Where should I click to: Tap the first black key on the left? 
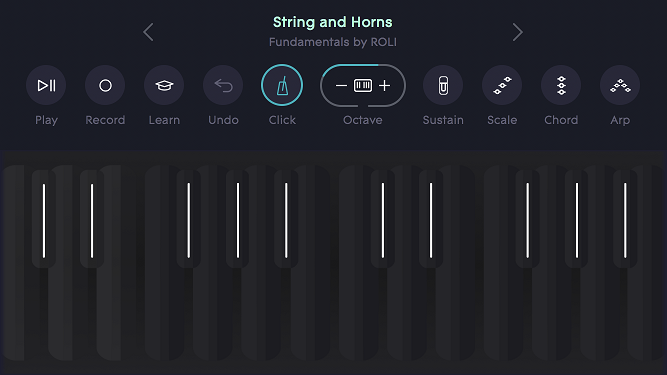pyautogui.click(x=44, y=219)
